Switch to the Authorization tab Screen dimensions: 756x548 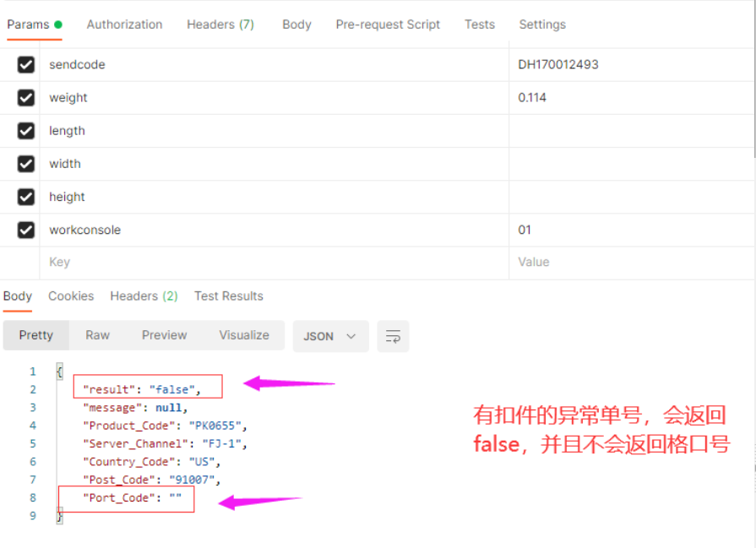click(x=124, y=24)
